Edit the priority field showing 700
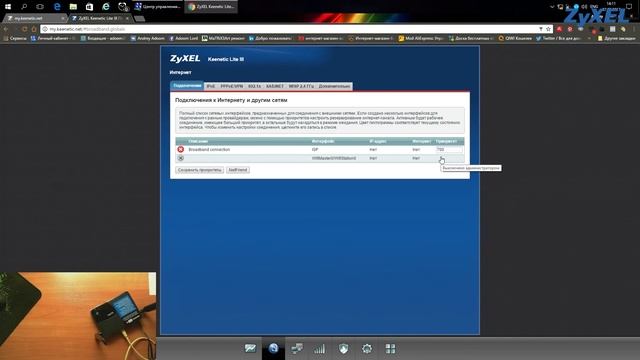This screenshot has width=640, height=360. 449,149
